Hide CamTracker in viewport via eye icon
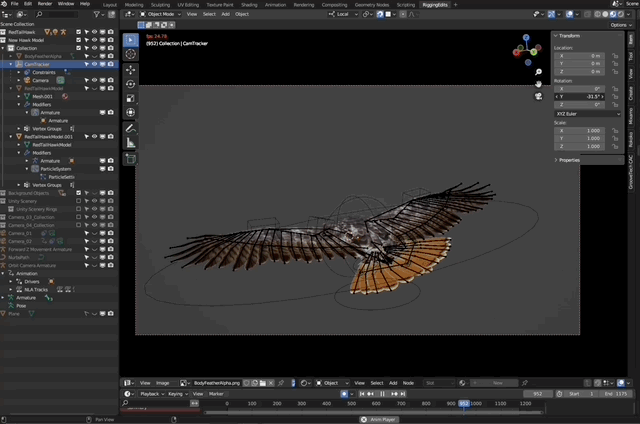 pyautogui.click(x=94, y=64)
